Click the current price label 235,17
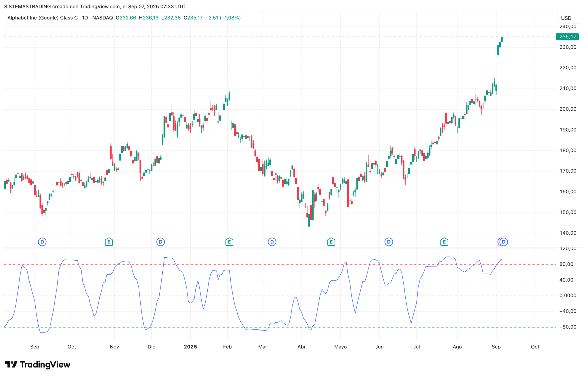This screenshot has height=377, width=588. pos(567,37)
